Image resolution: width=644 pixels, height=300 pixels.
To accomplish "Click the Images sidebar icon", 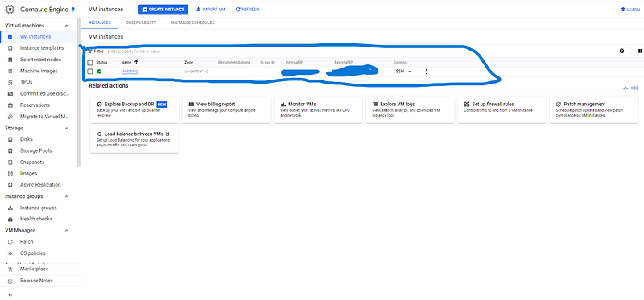I will click(10, 174).
